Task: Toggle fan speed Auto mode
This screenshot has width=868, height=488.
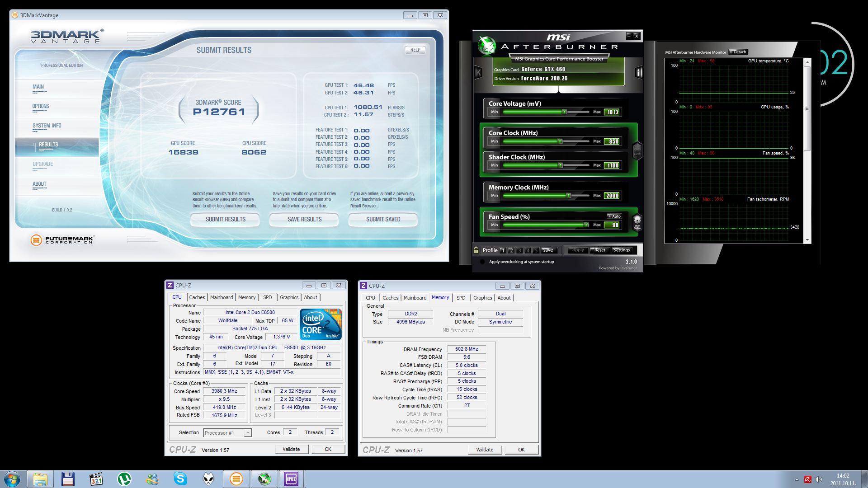Action: coord(614,216)
